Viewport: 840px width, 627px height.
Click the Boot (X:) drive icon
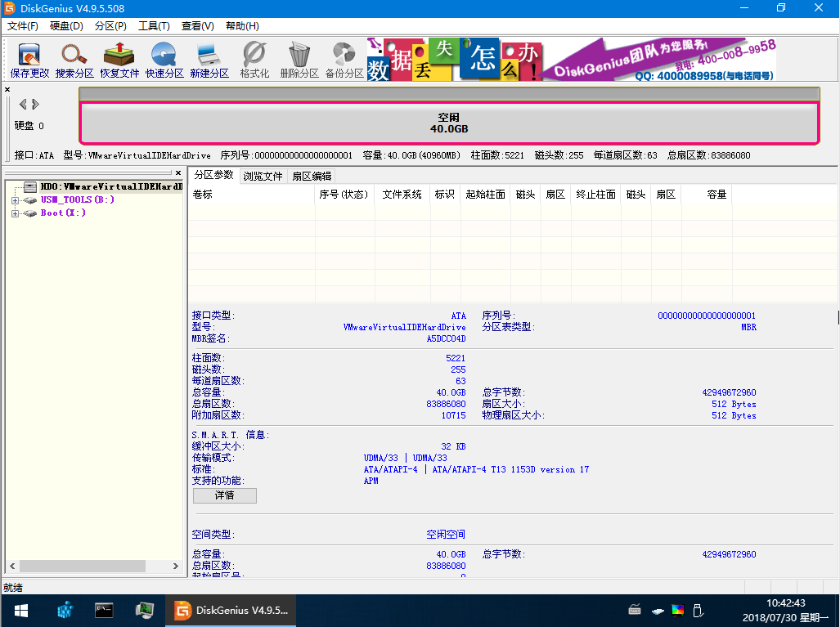point(30,213)
